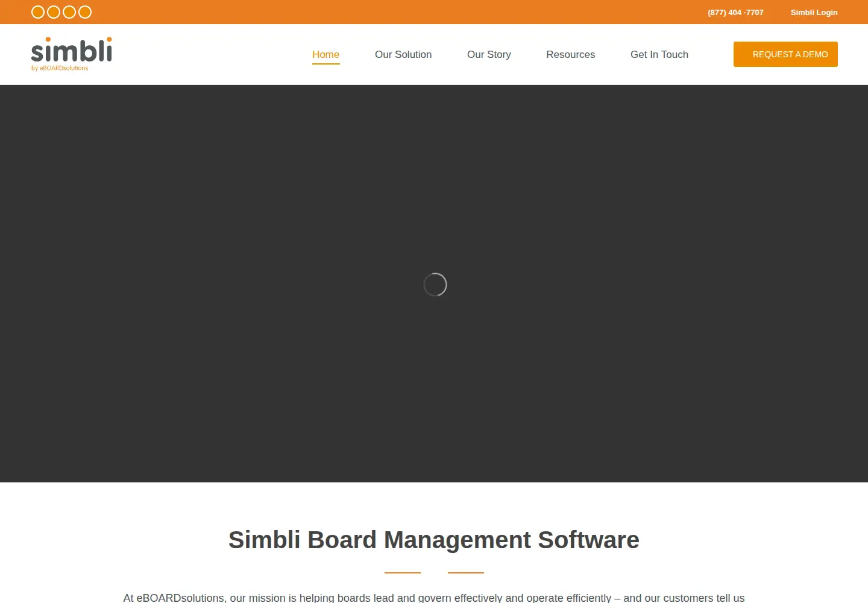The height and width of the screenshot is (603, 868).
Task: Click the leftmost circle icon in top bar
Action: click(38, 12)
